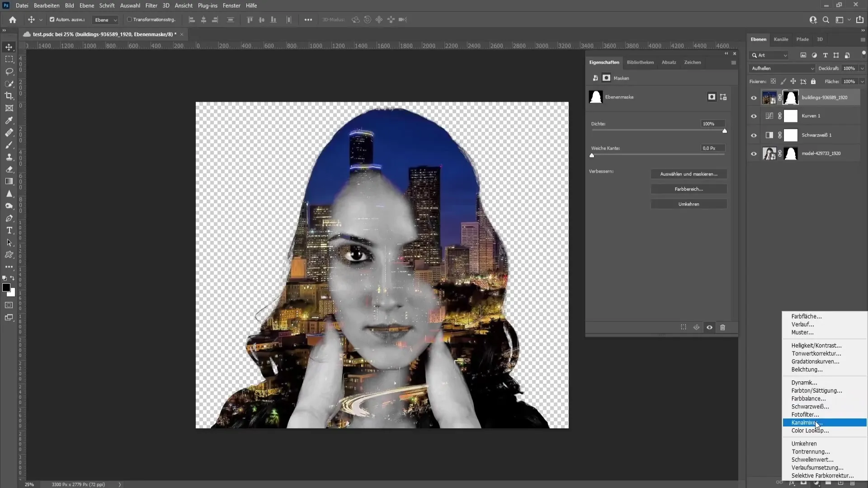This screenshot has height=488, width=868.
Task: Open the Layers panel flyout menu
Action: 863,39
